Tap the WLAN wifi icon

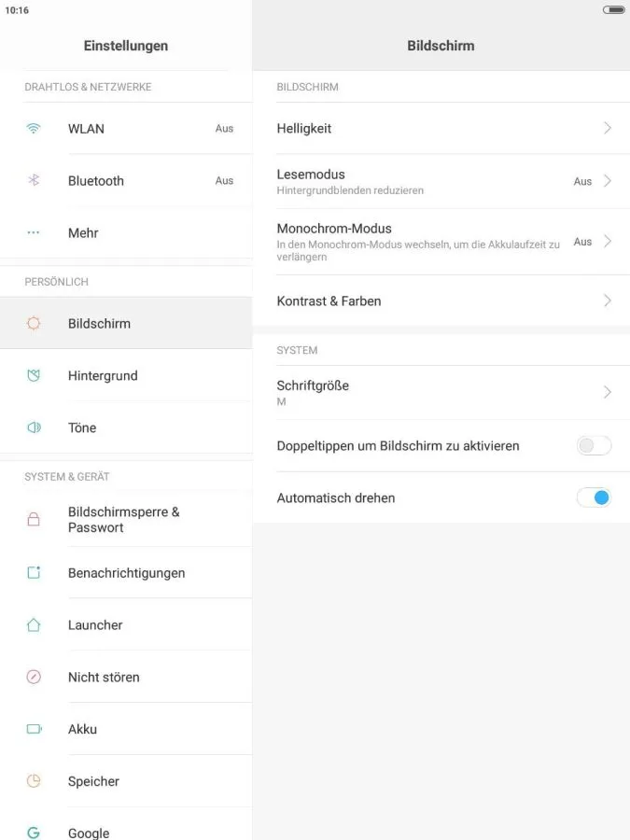tap(34, 128)
